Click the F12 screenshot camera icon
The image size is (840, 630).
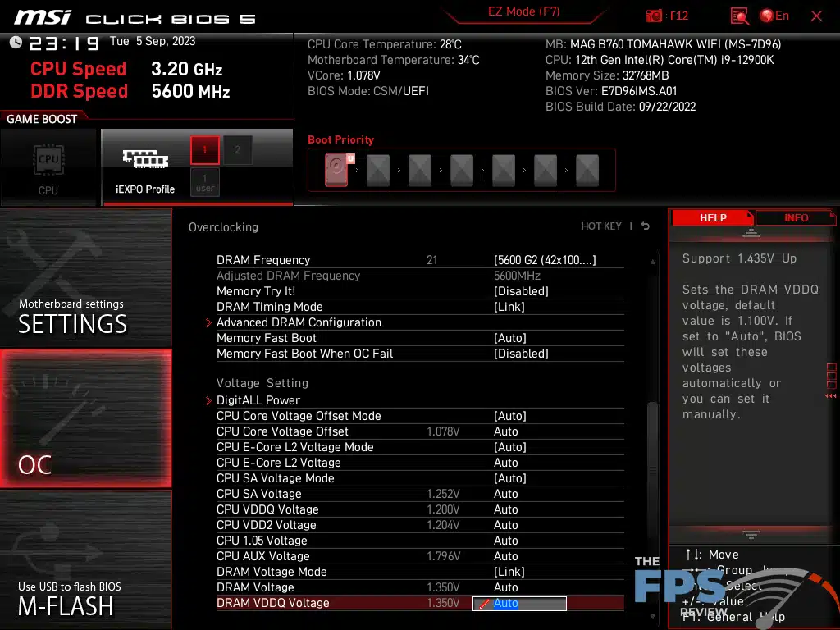pyautogui.click(x=654, y=16)
